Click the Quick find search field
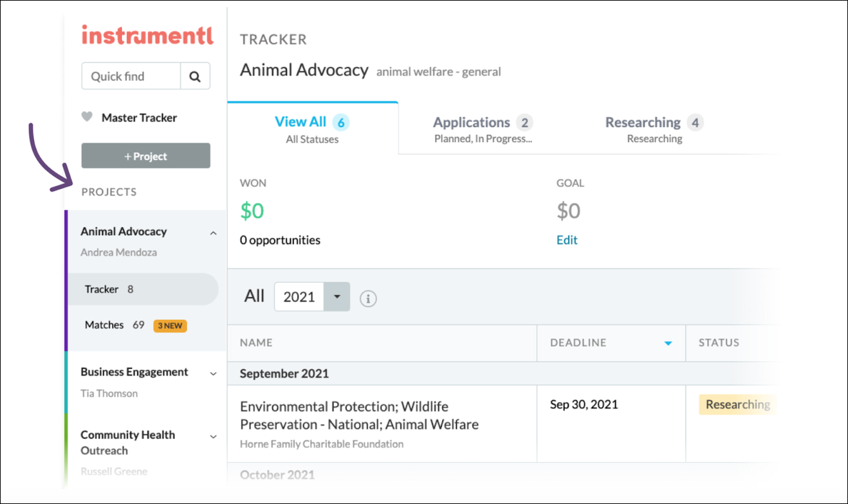Image resolution: width=848 pixels, height=504 pixels. point(131,76)
